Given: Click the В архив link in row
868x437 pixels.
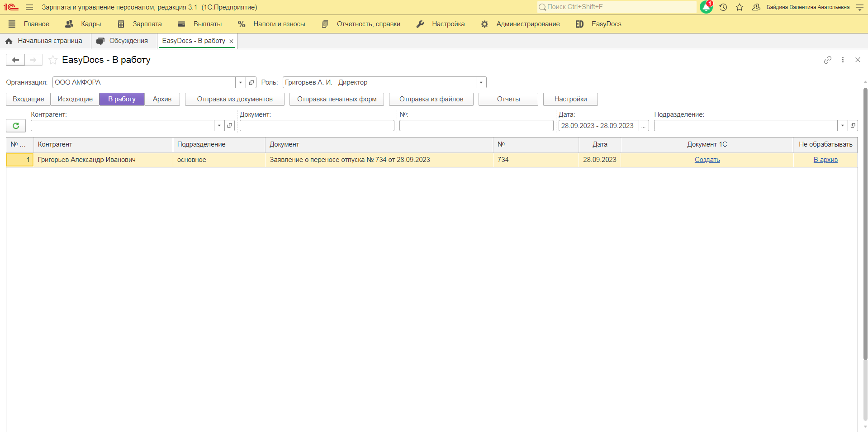Looking at the screenshot, I should (825, 160).
